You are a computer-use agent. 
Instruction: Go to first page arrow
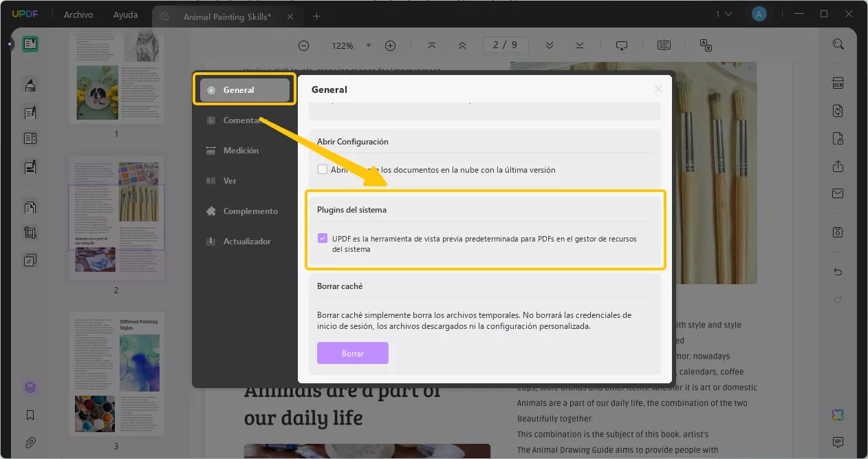431,45
